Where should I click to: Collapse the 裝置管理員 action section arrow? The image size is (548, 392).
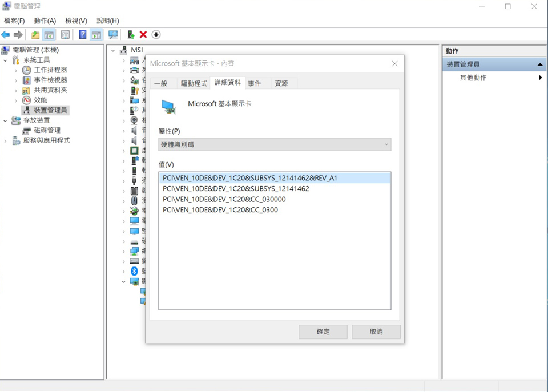[x=540, y=64]
